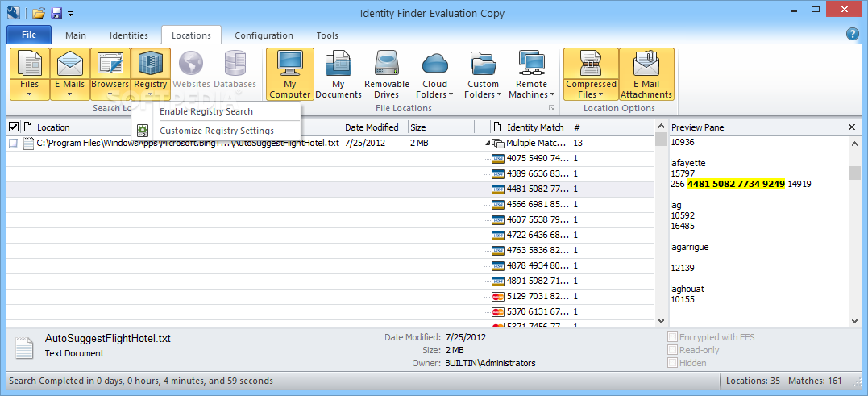Open the Quick Access Toolbar customize arrow
This screenshot has height=396, width=868.
click(70, 13)
